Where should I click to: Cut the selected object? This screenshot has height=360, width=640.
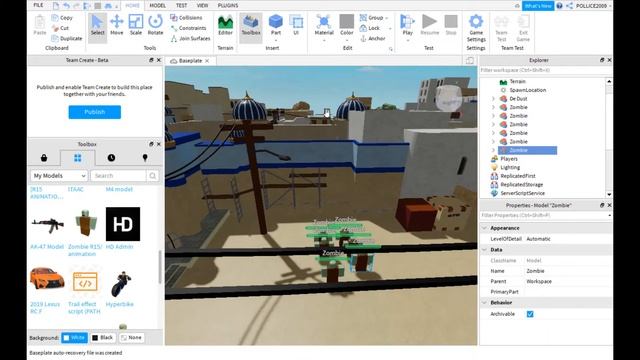[x=60, y=28]
